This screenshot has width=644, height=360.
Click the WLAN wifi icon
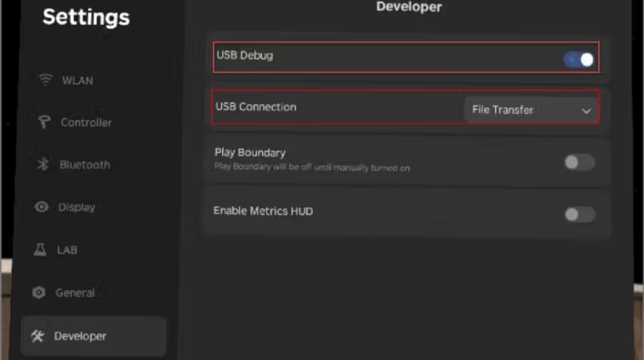[44, 81]
